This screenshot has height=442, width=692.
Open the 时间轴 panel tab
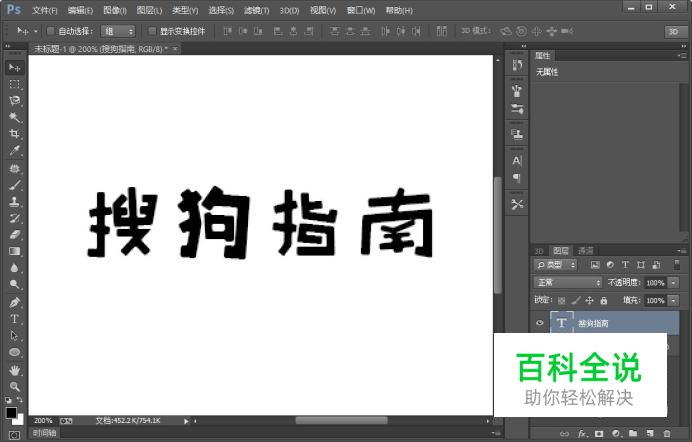(x=45, y=433)
